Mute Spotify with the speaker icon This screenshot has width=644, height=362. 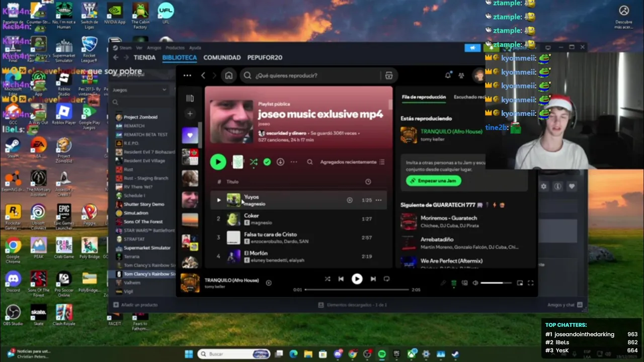[475, 283]
